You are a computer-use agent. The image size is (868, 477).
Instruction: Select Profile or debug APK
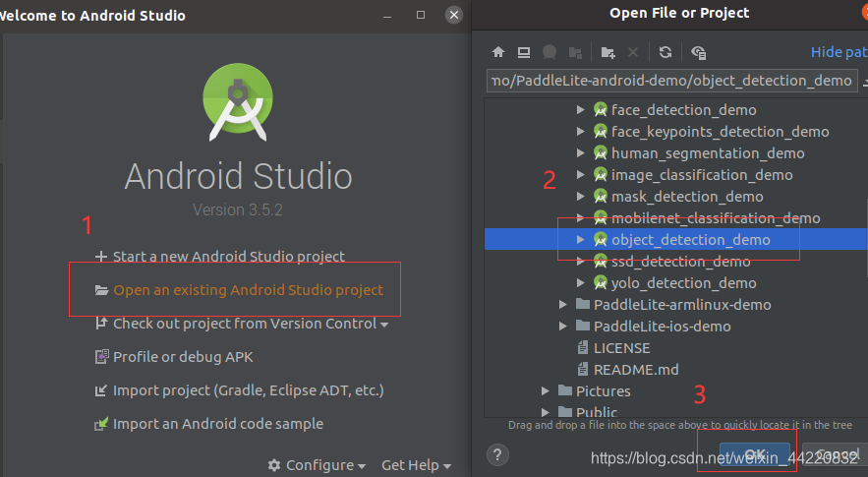174,357
